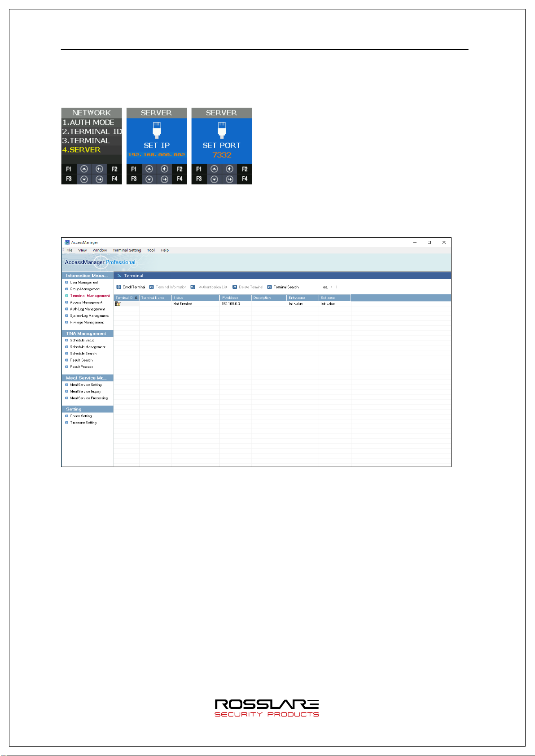Tap the F1 key on SET PORT screen
The height and width of the screenshot is (756, 535).
[199, 169]
